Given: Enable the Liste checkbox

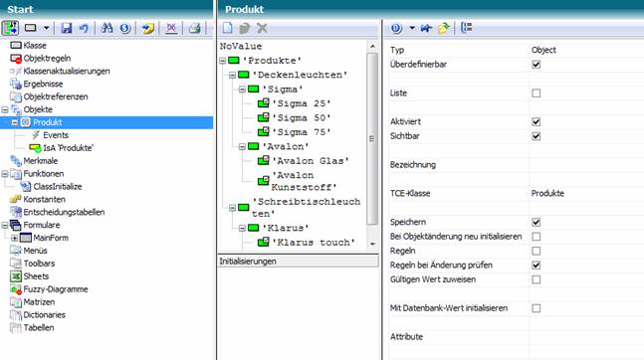Looking at the screenshot, I should coord(536,93).
